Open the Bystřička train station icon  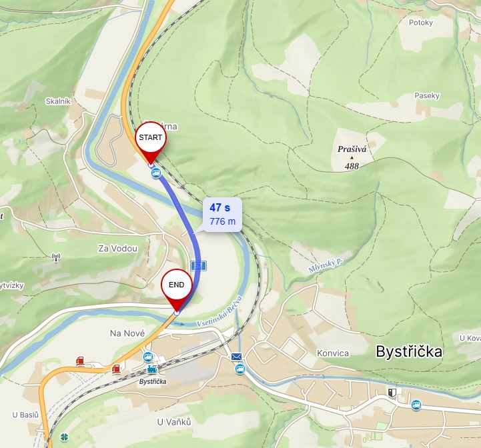pos(152,369)
